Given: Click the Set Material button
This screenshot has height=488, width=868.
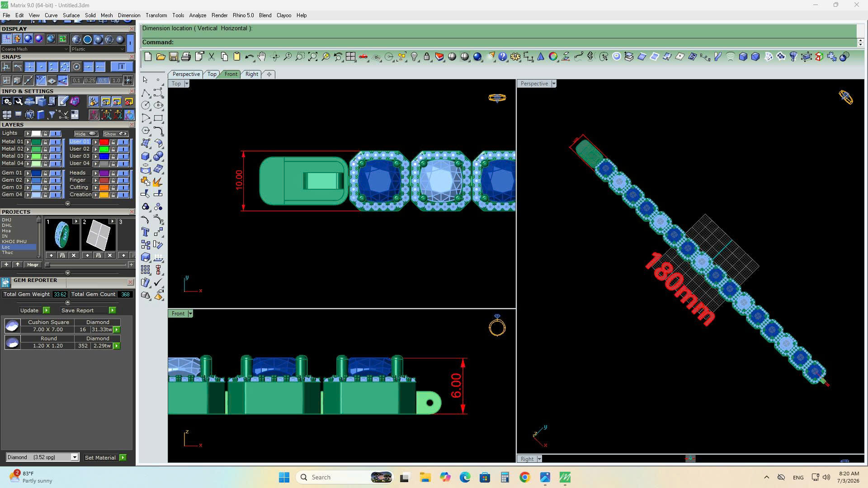Looking at the screenshot, I should coord(105,458).
